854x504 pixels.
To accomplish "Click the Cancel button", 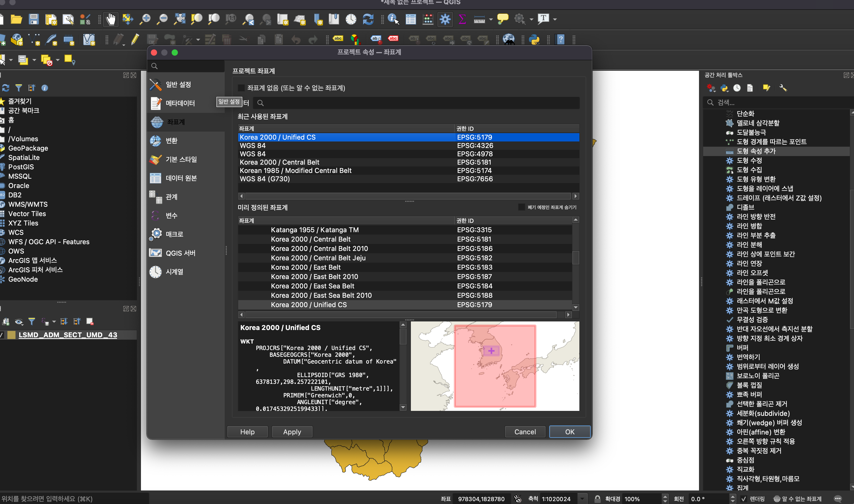I will (525, 432).
